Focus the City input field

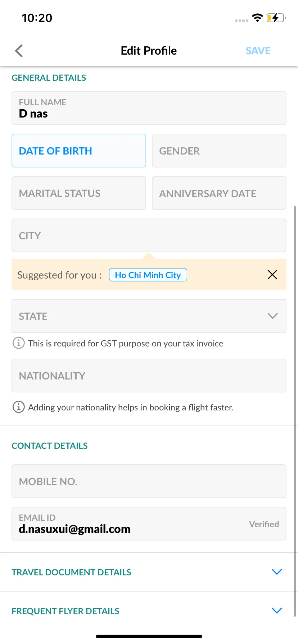point(149,235)
